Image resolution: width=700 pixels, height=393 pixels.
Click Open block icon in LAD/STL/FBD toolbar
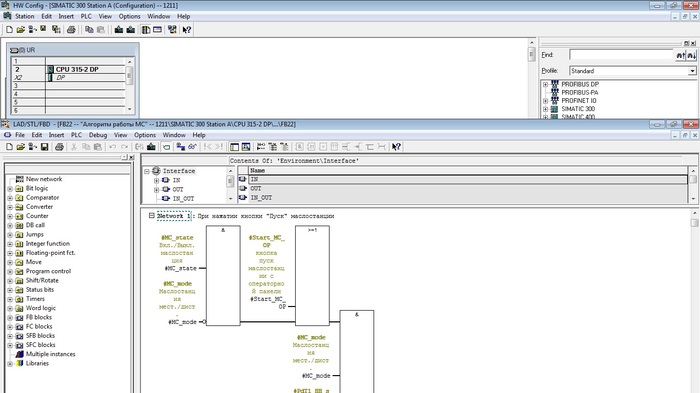21,147
